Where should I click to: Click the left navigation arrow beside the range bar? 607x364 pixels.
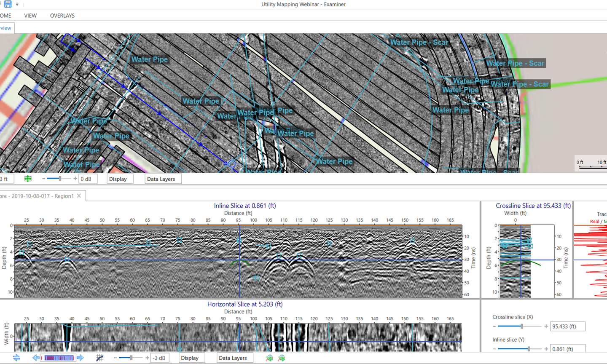tap(36, 358)
